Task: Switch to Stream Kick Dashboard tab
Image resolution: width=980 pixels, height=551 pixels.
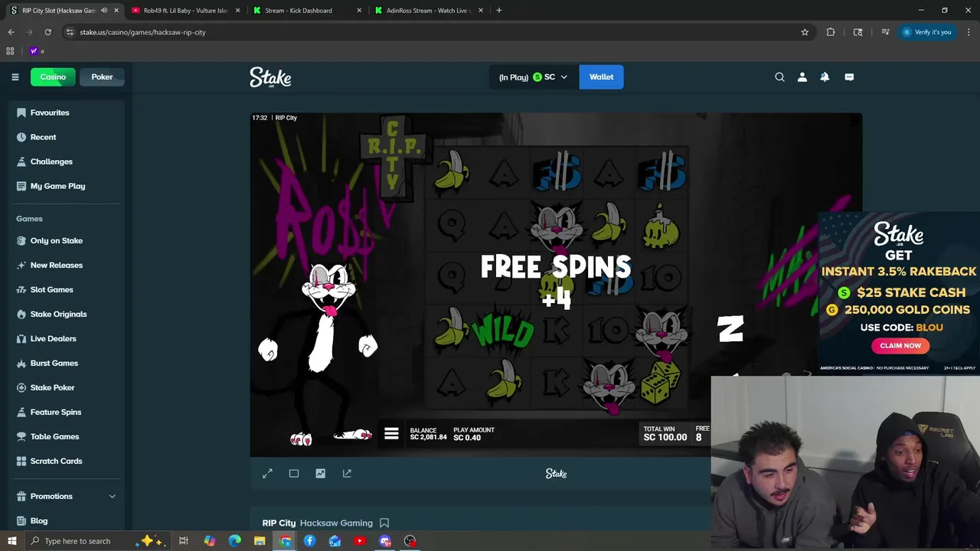Action: click(x=306, y=10)
